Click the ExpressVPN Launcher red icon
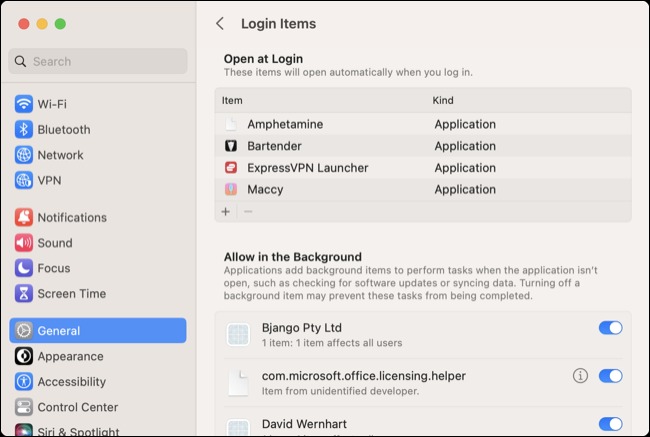 click(x=231, y=168)
